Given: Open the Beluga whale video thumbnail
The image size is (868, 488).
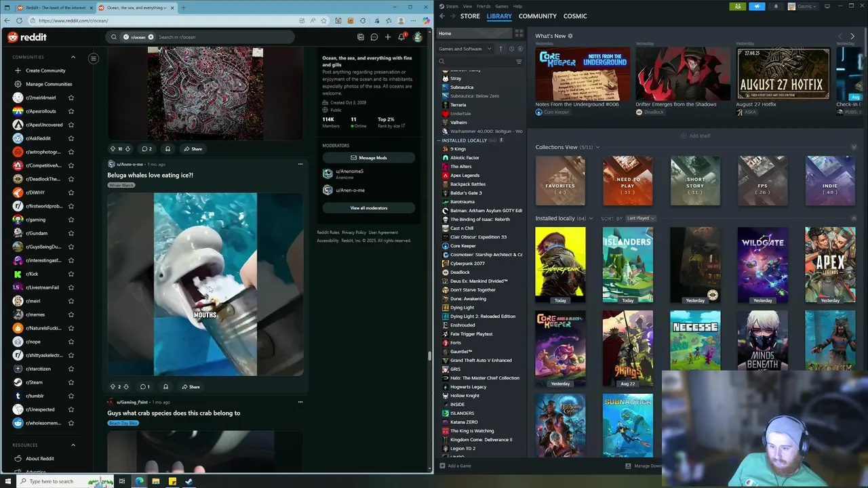Looking at the screenshot, I should click(x=205, y=284).
